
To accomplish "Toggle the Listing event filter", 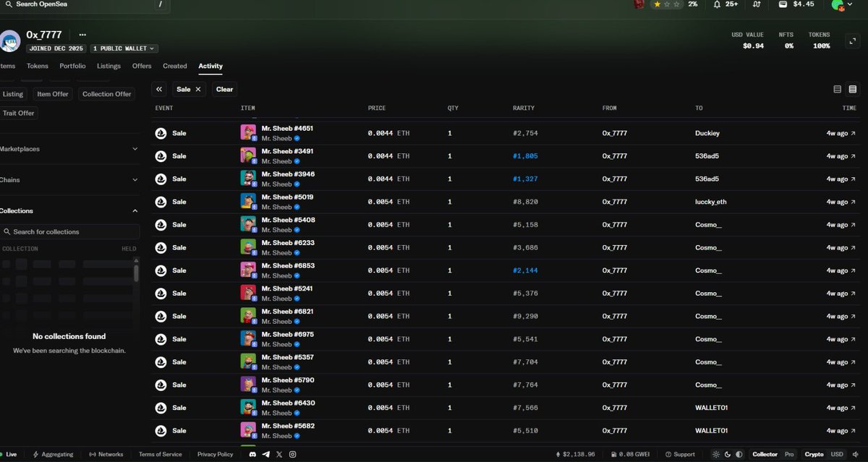I will (x=13, y=94).
